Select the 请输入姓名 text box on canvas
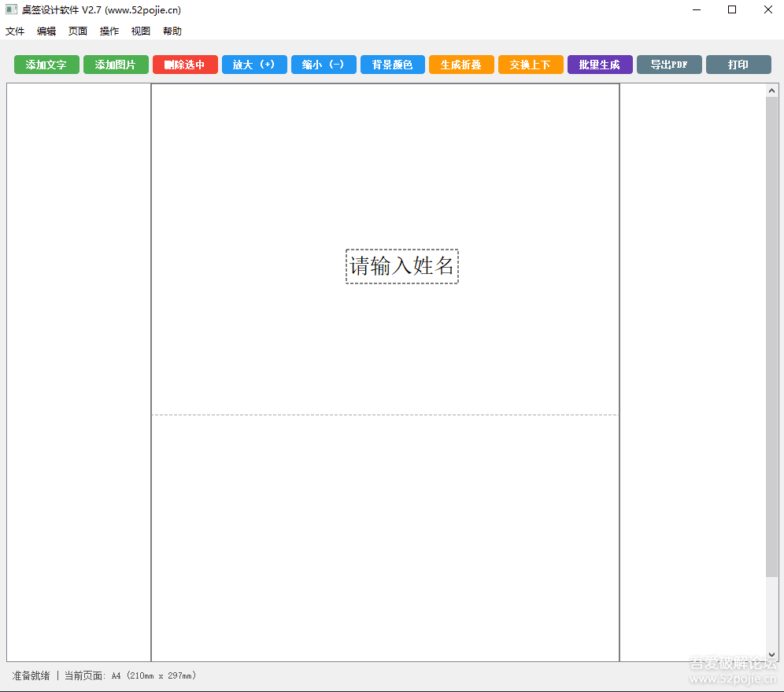This screenshot has width=784, height=692. (x=401, y=266)
